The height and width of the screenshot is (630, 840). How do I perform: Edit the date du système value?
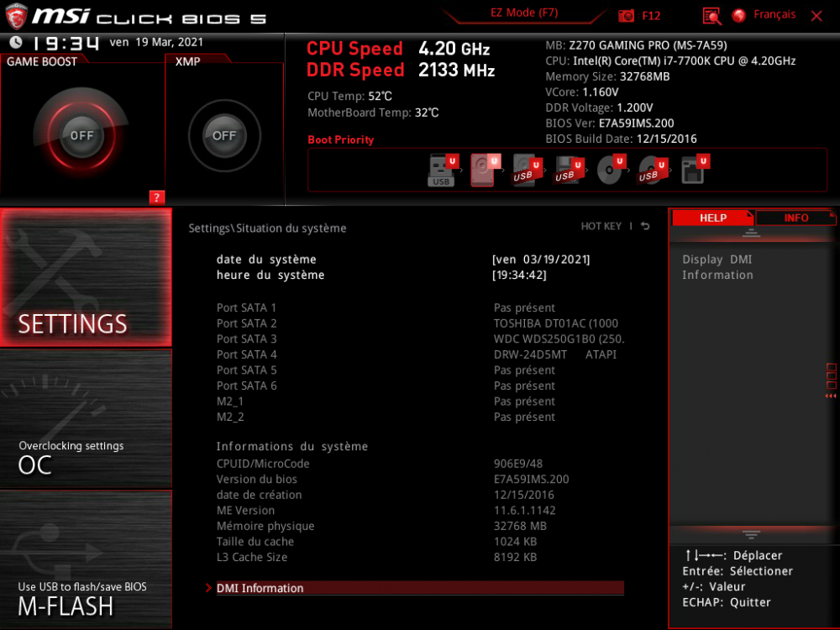click(540, 260)
